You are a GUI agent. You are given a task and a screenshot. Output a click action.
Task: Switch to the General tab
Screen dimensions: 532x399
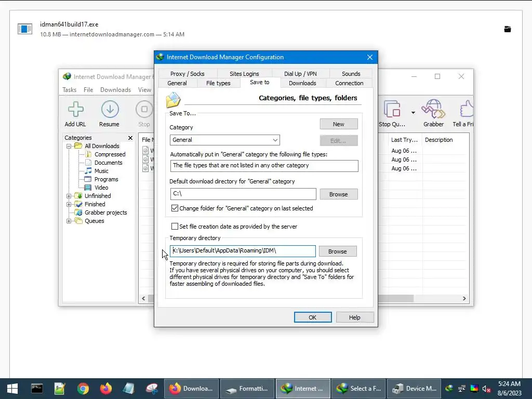(x=177, y=83)
